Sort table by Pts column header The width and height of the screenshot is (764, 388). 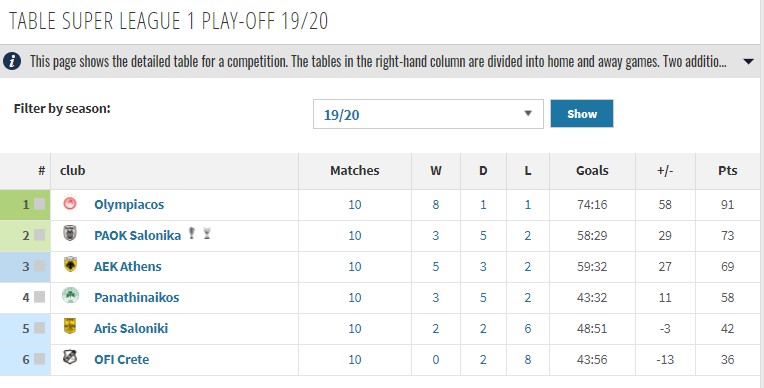click(x=727, y=171)
